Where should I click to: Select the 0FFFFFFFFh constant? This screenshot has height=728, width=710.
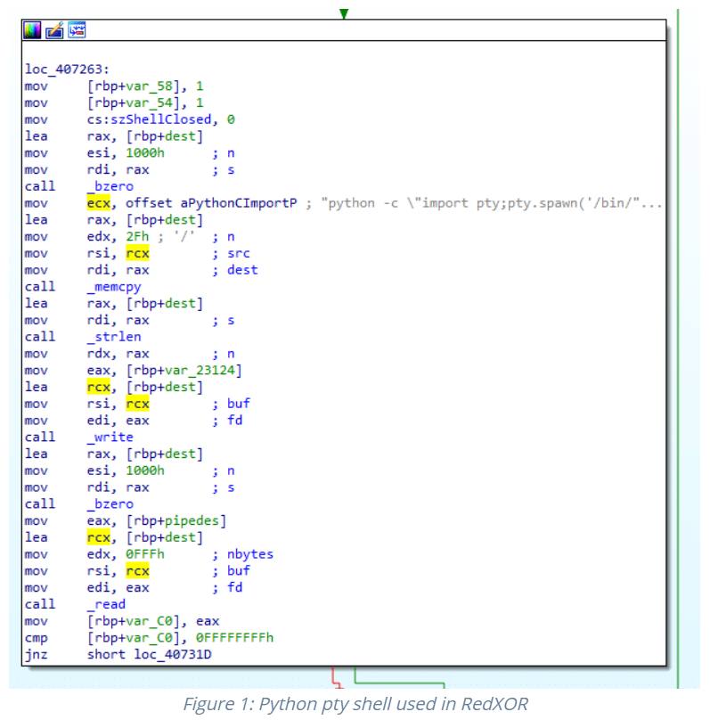click(235, 637)
